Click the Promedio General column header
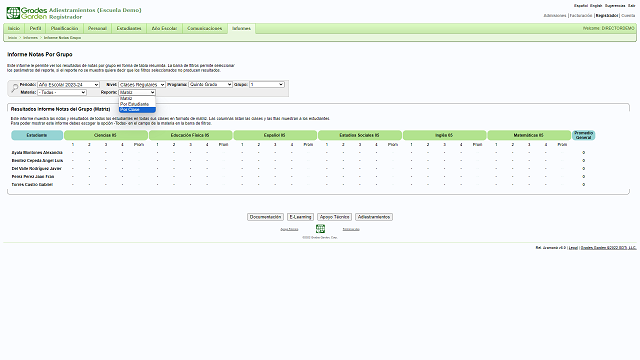This screenshot has width=640, height=360. 584,135
